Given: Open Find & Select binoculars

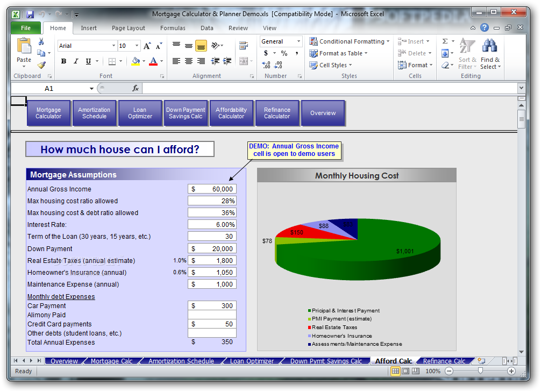Looking at the screenshot, I should coord(490,53).
